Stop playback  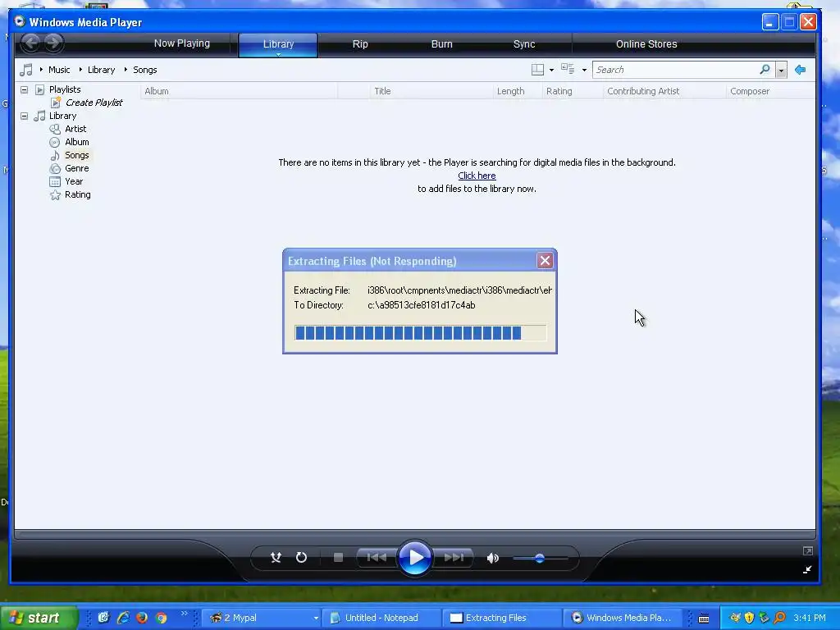(338, 558)
